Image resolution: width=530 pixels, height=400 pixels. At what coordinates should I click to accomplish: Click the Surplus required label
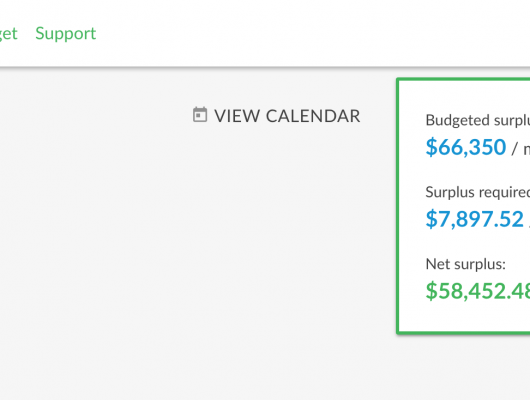(478, 192)
